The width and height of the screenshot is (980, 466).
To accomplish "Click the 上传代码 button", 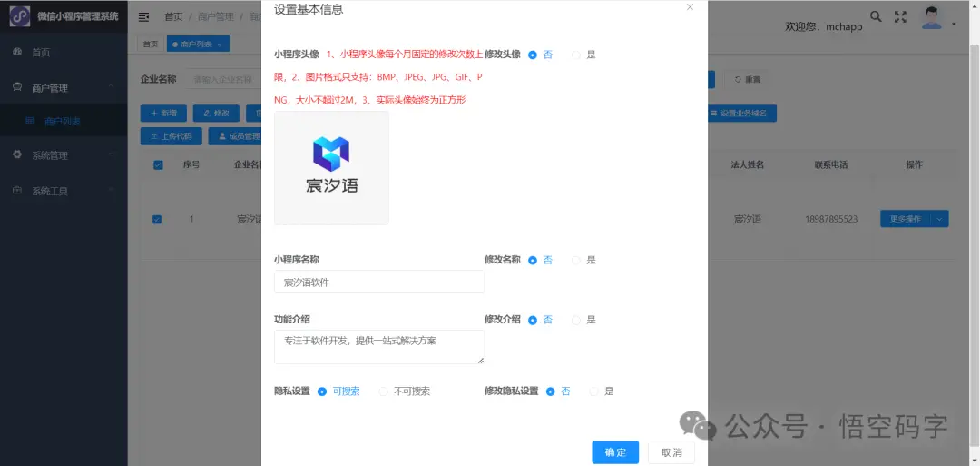I will 171,135.
